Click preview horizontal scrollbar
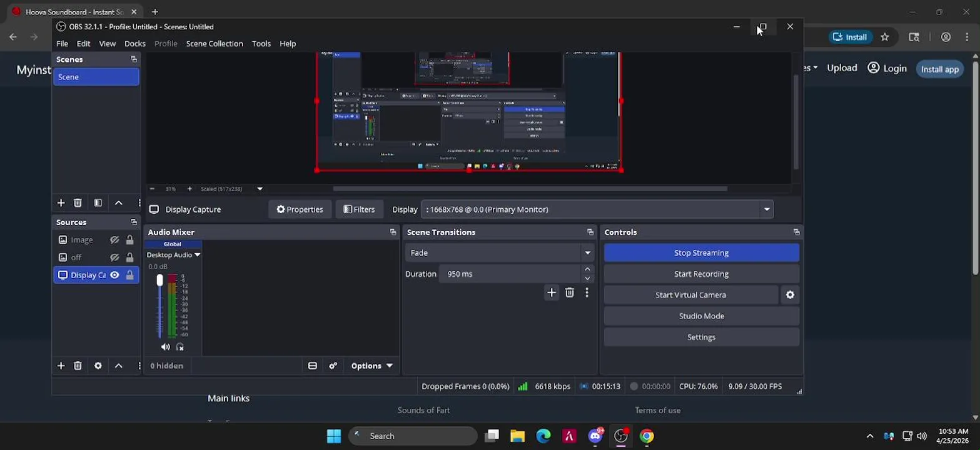The height and width of the screenshot is (450, 980). 530,189
